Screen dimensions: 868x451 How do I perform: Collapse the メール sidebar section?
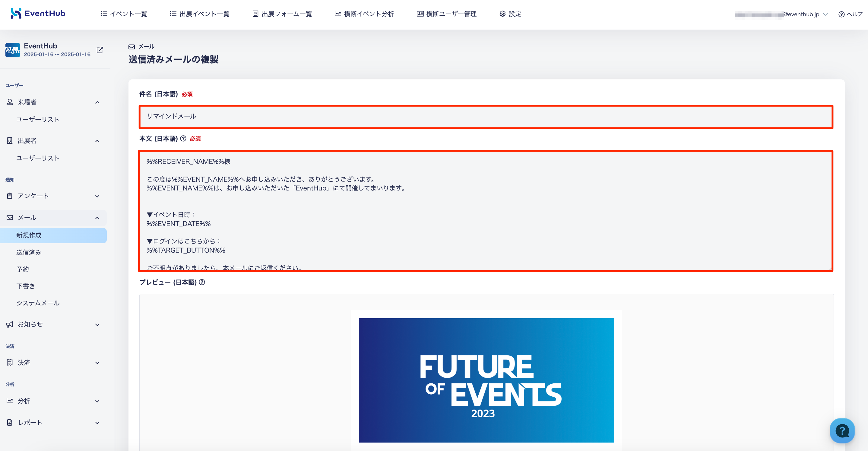[97, 218]
